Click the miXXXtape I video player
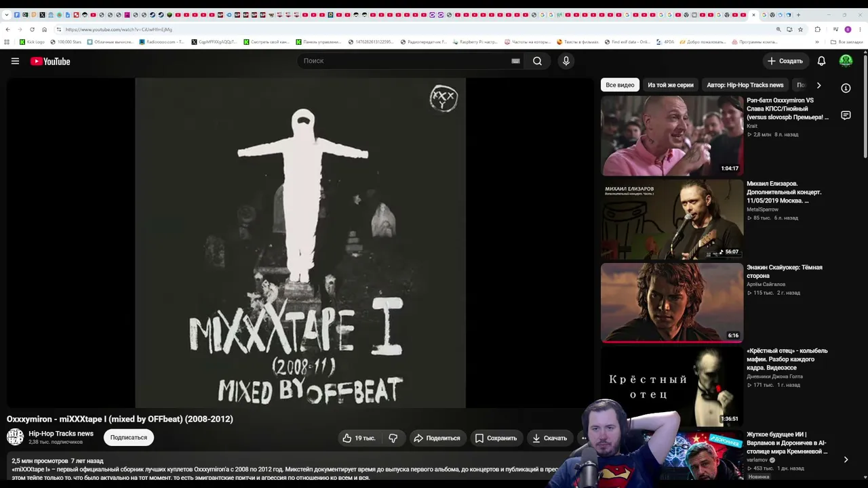This screenshot has width=868, height=488. [x=300, y=243]
